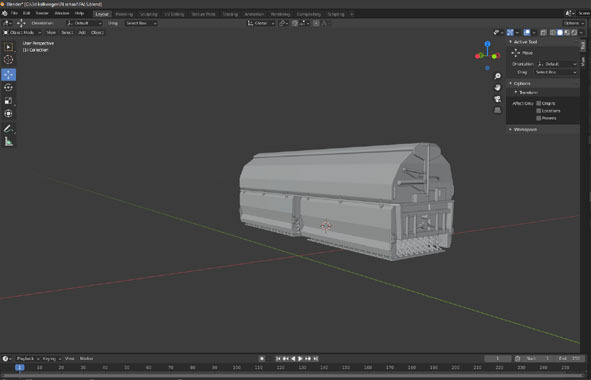This screenshot has height=380, width=591.
Task: Open the Object Mode dropdown
Action: pos(22,33)
